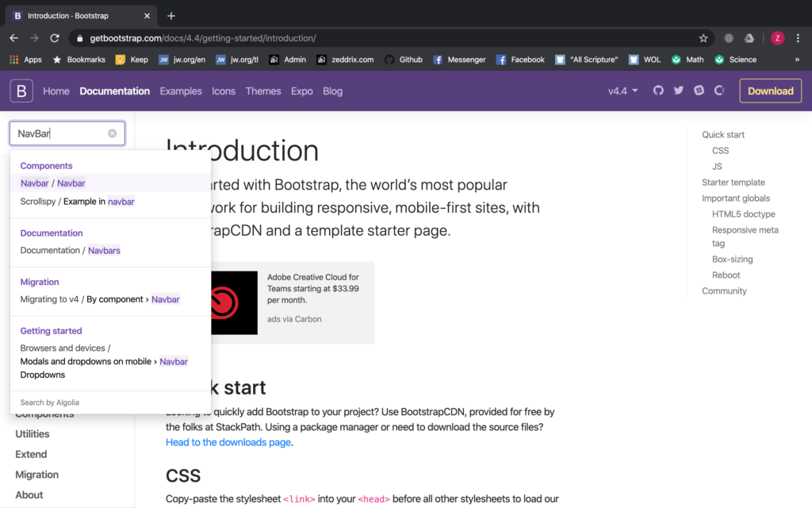Open the "All Scripture" bookmark
The image size is (812, 508).
coord(587,60)
